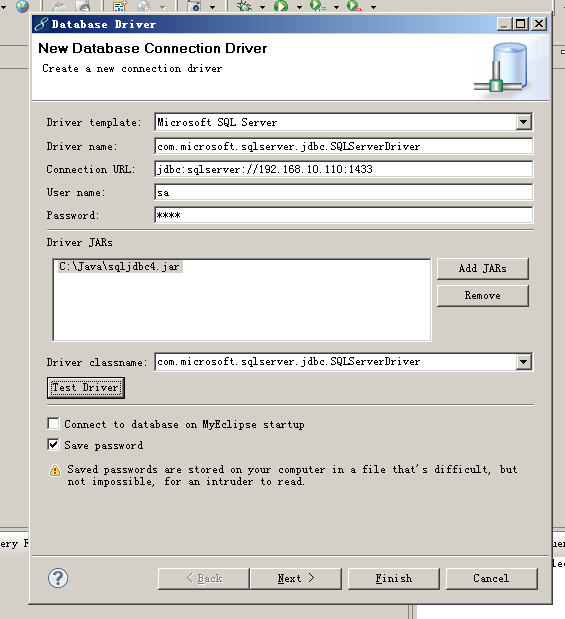
Task: Open help with the question mark icon
Action: 58,578
